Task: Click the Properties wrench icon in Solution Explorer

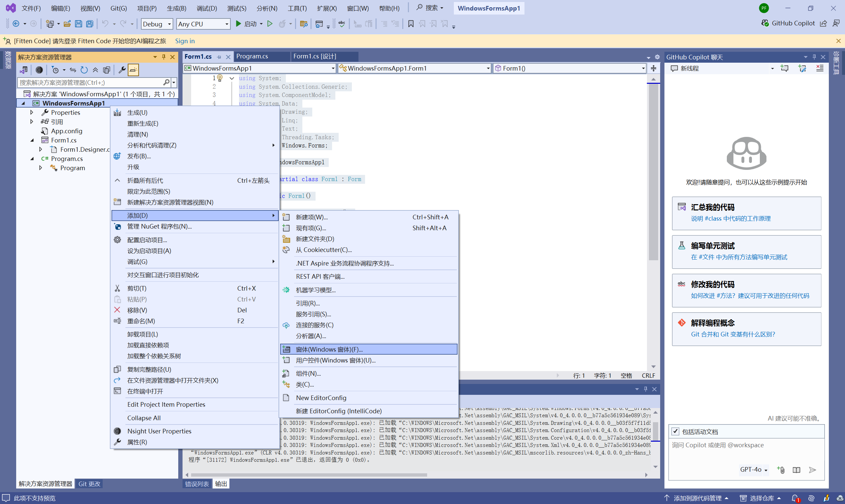Action: 122,70
